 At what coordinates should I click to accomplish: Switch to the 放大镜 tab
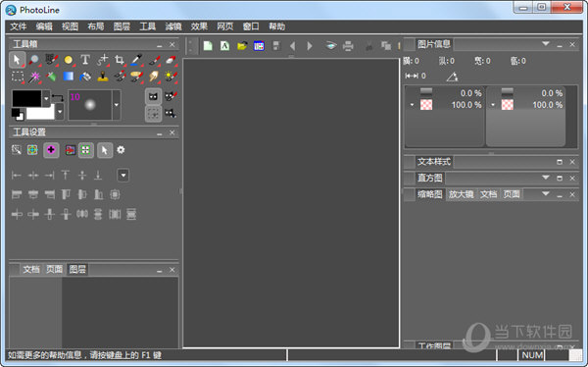point(461,194)
